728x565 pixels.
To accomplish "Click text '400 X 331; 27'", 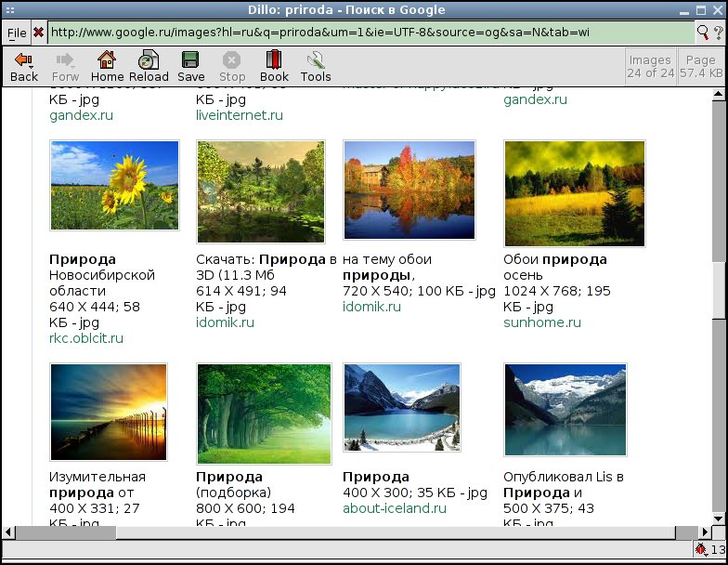I will [95, 508].
